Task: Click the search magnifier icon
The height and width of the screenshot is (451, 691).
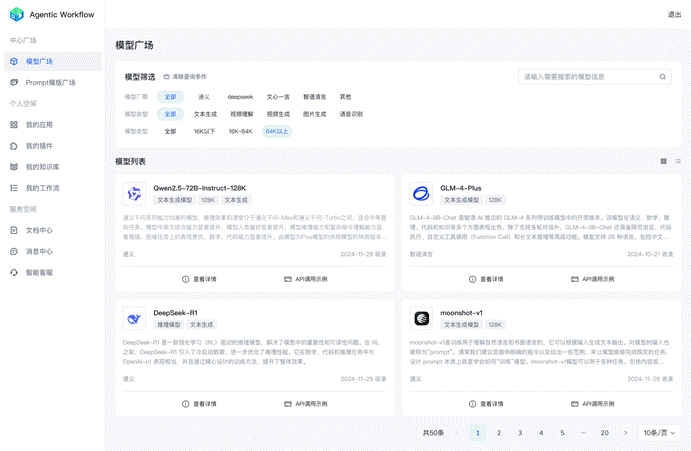Action: tap(661, 77)
